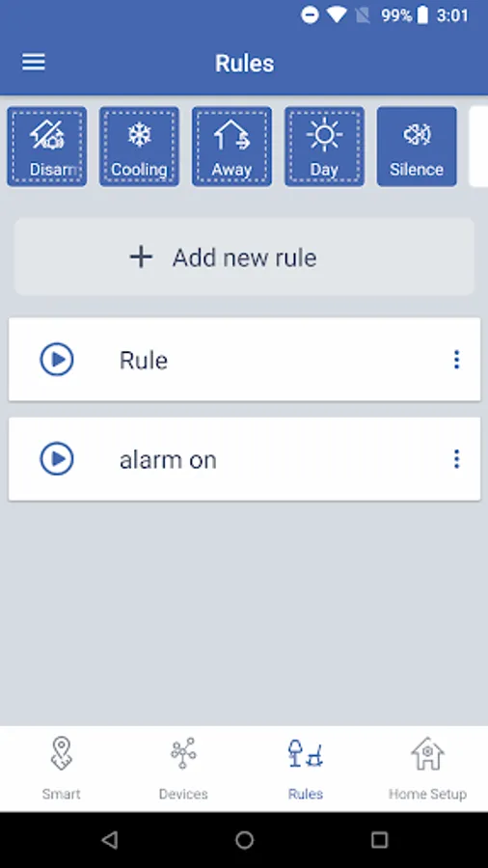This screenshot has height=868, width=488.
Task: Open the Rule entry text
Action: pyautogui.click(x=144, y=361)
